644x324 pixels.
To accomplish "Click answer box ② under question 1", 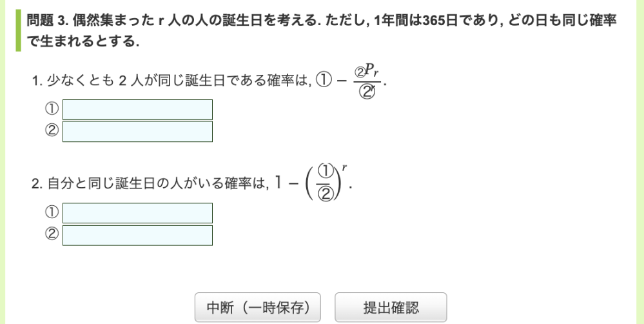I will coord(137,131).
